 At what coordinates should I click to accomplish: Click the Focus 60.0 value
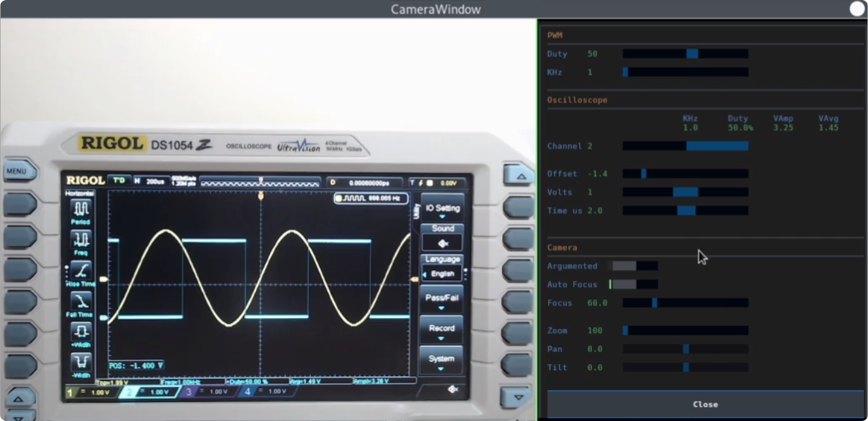597,303
